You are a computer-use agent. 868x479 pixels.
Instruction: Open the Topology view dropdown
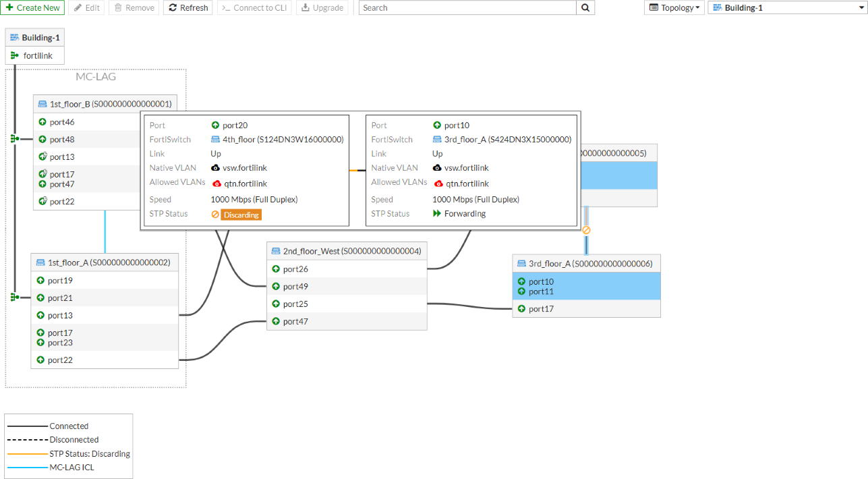click(674, 7)
